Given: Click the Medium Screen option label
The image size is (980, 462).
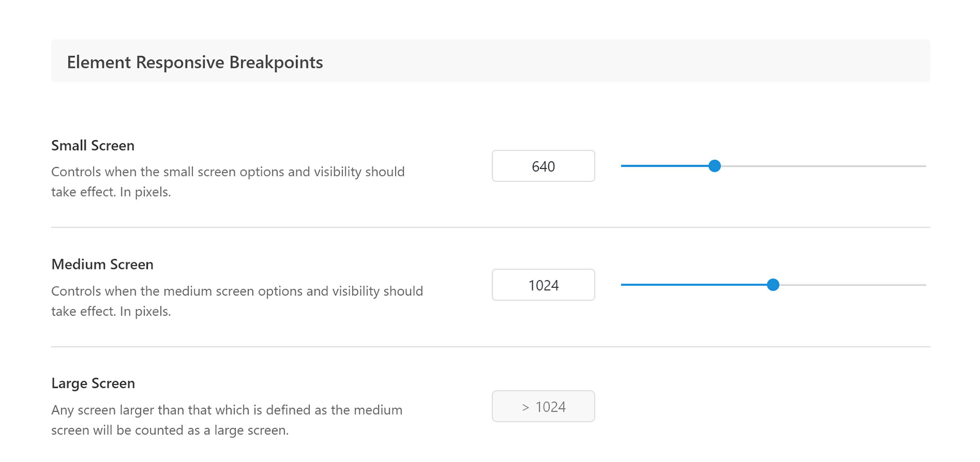Looking at the screenshot, I should pos(102,265).
